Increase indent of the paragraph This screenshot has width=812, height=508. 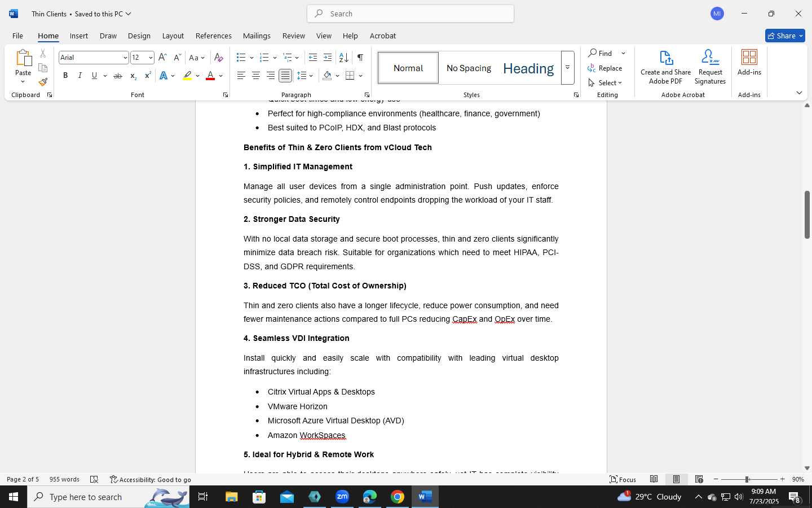click(x=328, y=58)
